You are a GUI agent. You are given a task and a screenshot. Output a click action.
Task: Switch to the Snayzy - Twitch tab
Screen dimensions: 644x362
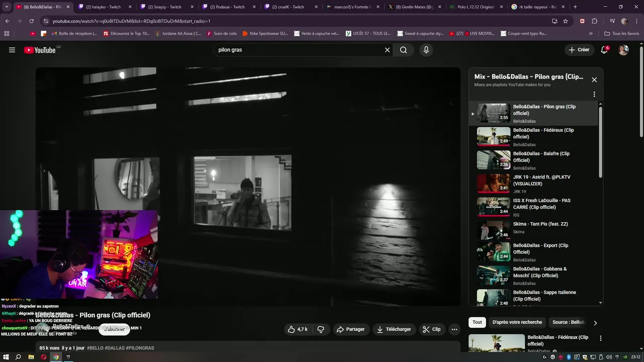pos(166,7)
